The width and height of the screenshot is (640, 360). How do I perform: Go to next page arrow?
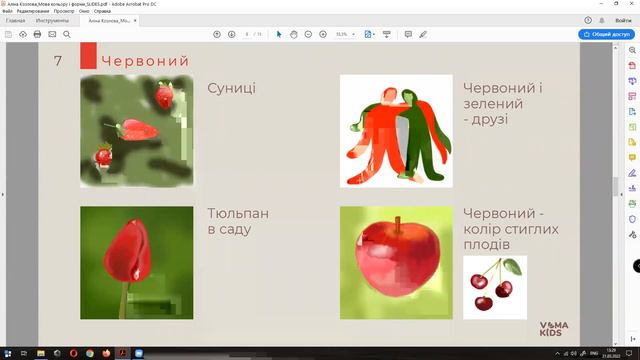231,34
